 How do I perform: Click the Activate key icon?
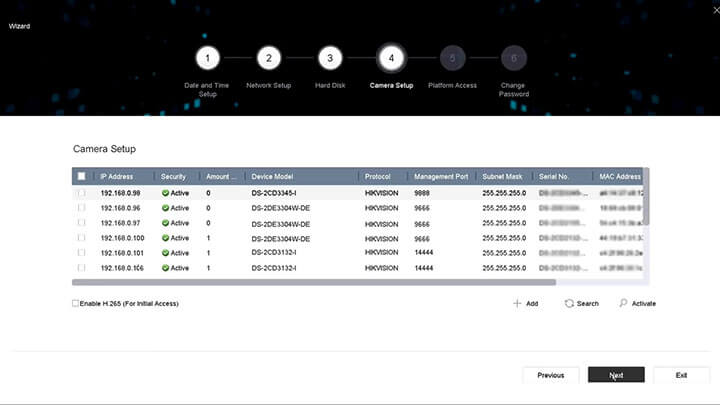623,303
